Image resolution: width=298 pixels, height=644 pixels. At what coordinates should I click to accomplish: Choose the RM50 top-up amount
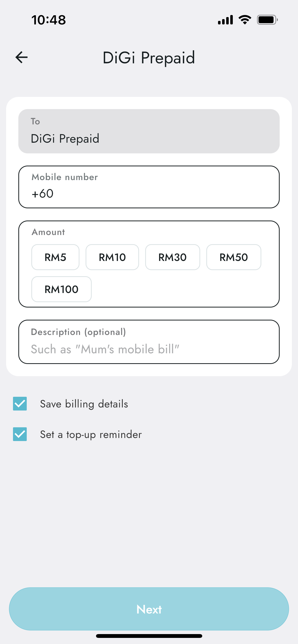point(234,257)
